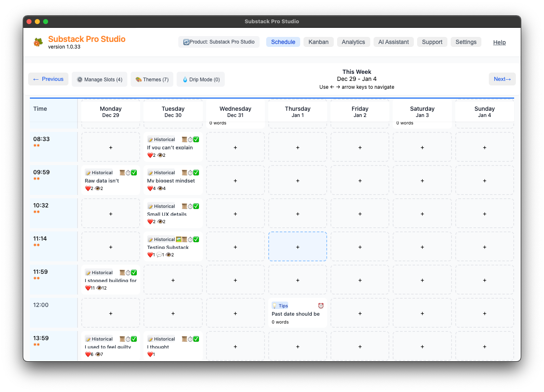Click eye views icon on 'I used to feel guilty' card
Image resolution: width=544 pixels, height=392 pixels.
click(98, 354)
